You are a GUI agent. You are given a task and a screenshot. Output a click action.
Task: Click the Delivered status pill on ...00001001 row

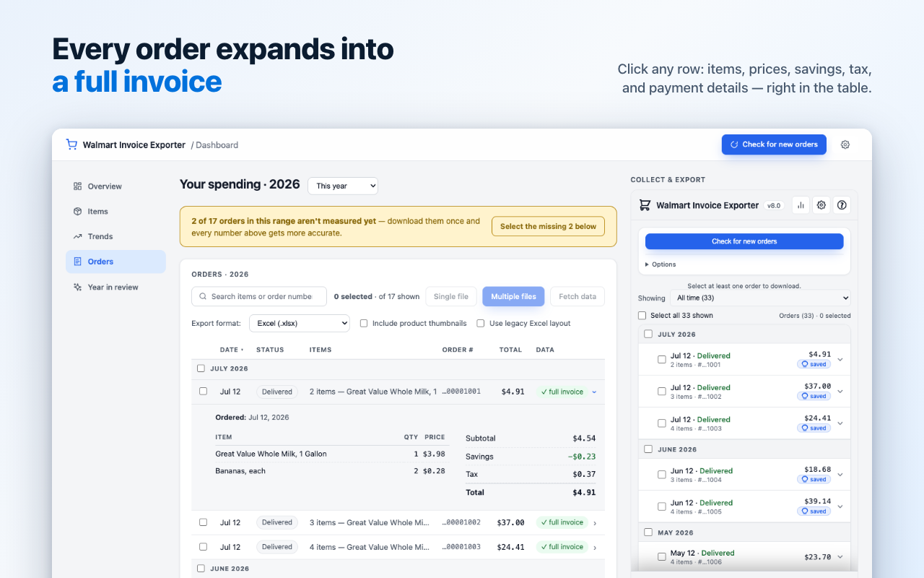[277, 392]
